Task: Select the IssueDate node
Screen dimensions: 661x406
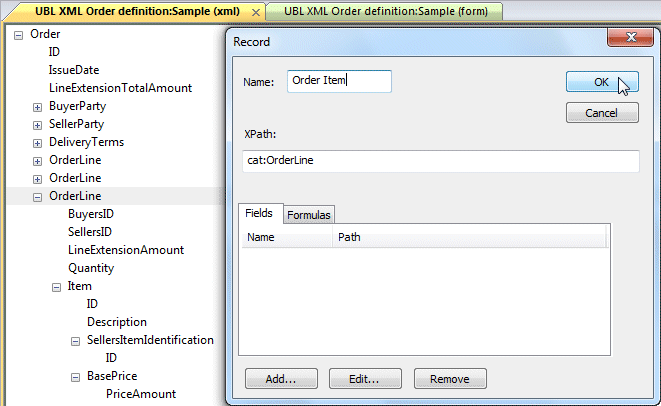Action: (x=74, y=70)
